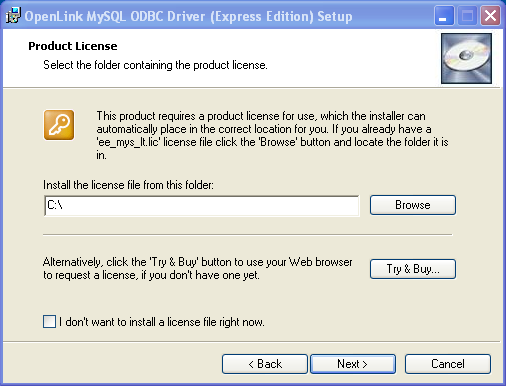The image size is (506, 386).
Task: Request a license via Try & Buy
Action: pyautogui.click(x=413, y=269)
